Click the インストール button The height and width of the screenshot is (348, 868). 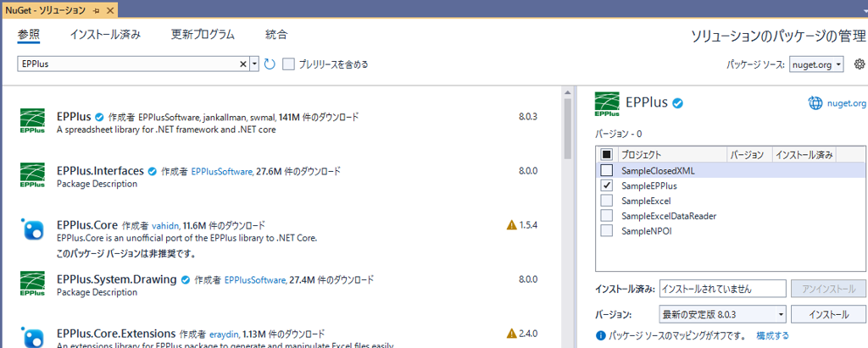[828, 315]
